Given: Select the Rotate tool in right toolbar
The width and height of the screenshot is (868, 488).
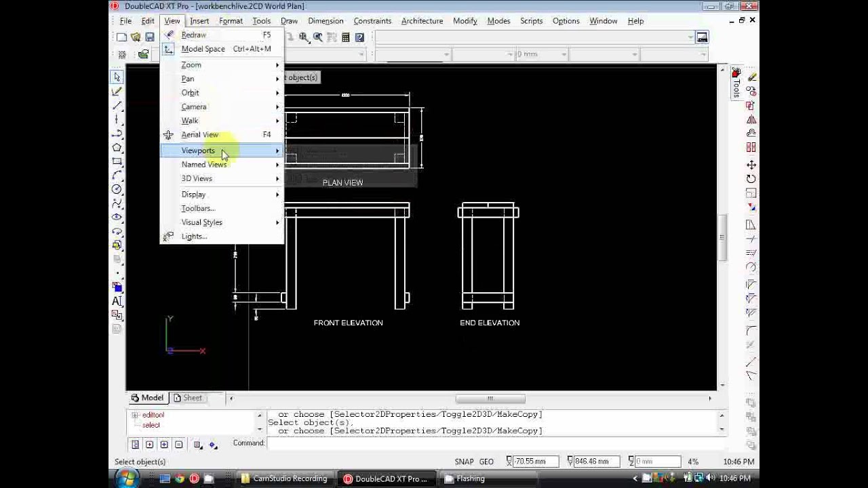Looking at the screenshot, I should tap(751, 179).
